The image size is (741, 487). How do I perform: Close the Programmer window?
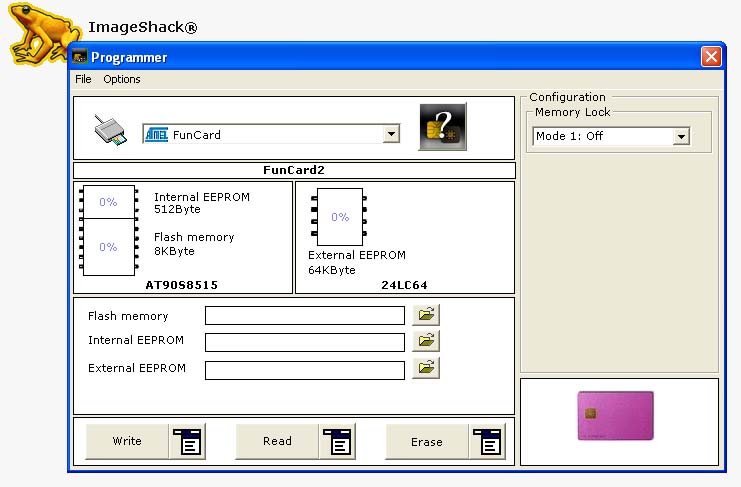(x=711, y=57)
